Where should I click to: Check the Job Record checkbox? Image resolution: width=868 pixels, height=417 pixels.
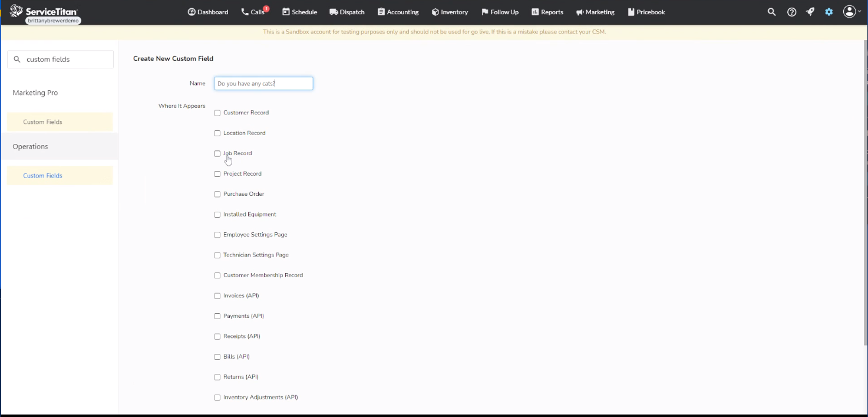click(x=217, y=153)
